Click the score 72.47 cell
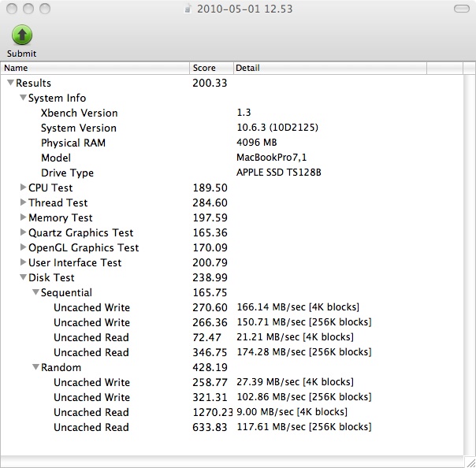476x468 pixels. point(206,337)
